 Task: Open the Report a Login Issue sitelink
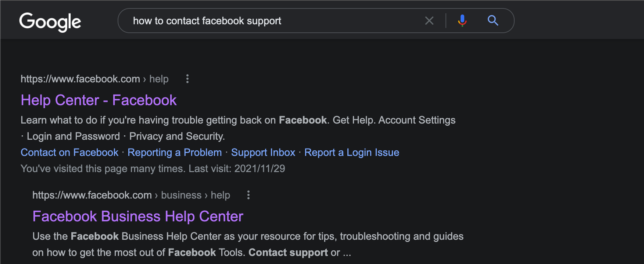352,152
